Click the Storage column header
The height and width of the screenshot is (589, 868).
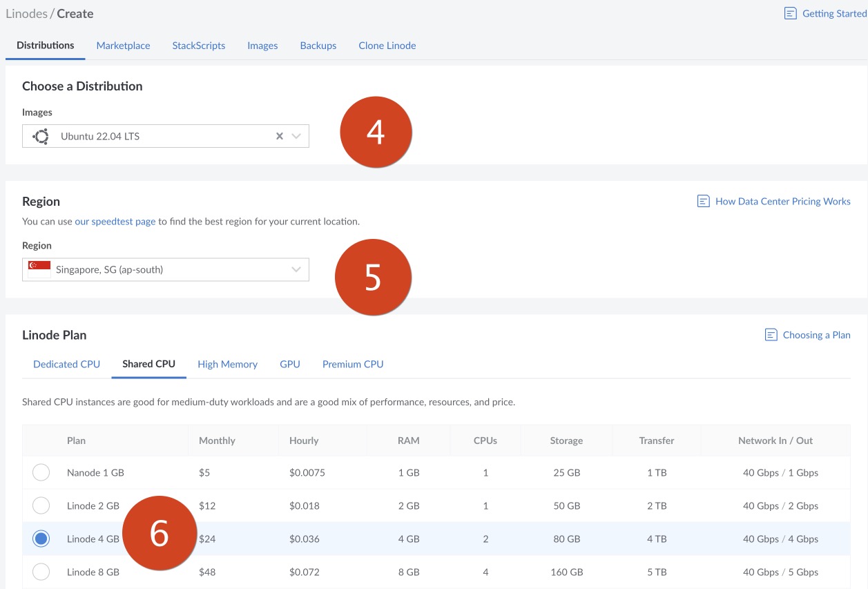pos(566,441)
